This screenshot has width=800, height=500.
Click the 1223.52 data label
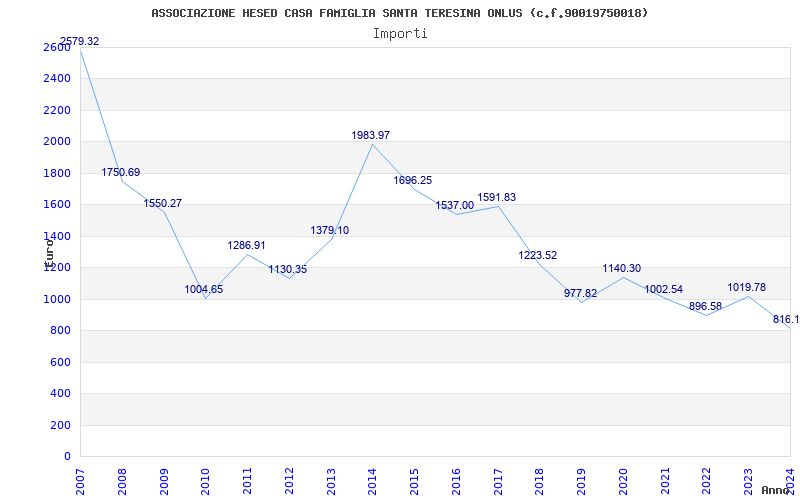(x=538, y=256)
